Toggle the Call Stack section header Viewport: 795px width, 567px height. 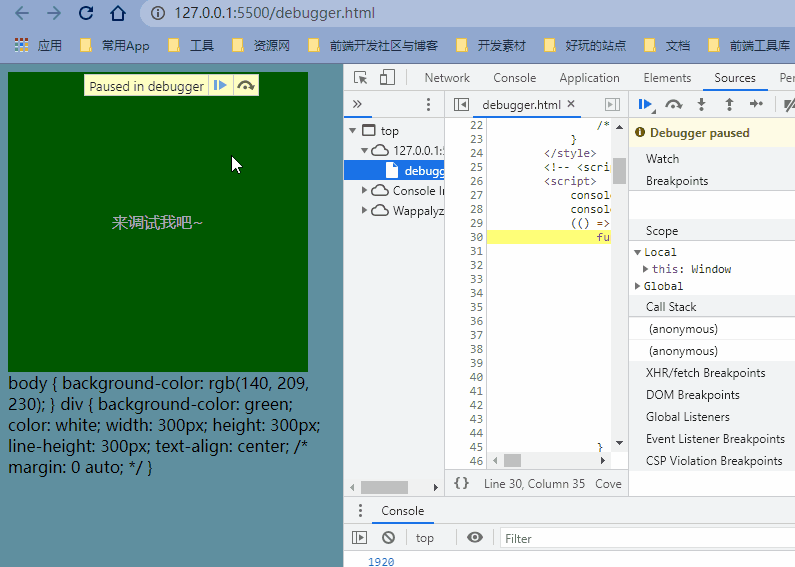tap(712, 306)
